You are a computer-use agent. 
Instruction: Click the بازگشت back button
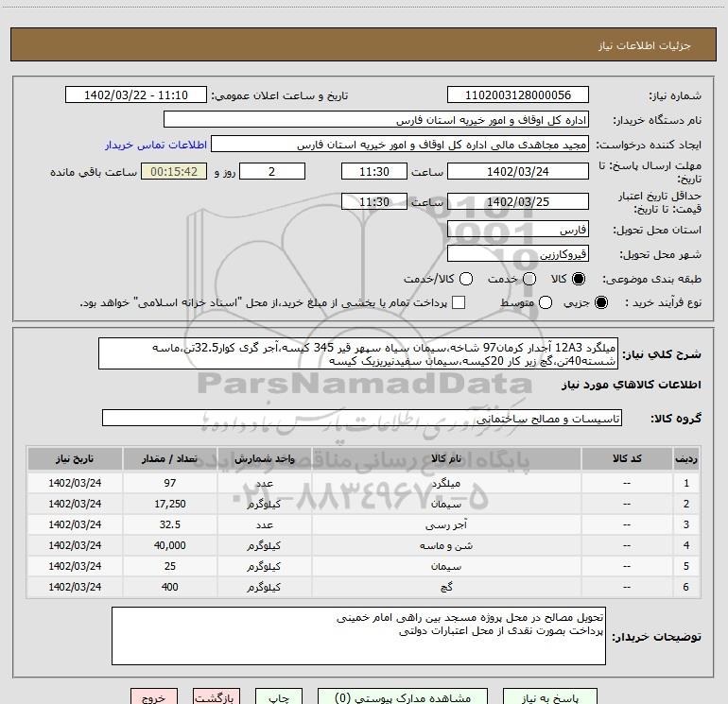pyautogui.click(x=217, y=696)
